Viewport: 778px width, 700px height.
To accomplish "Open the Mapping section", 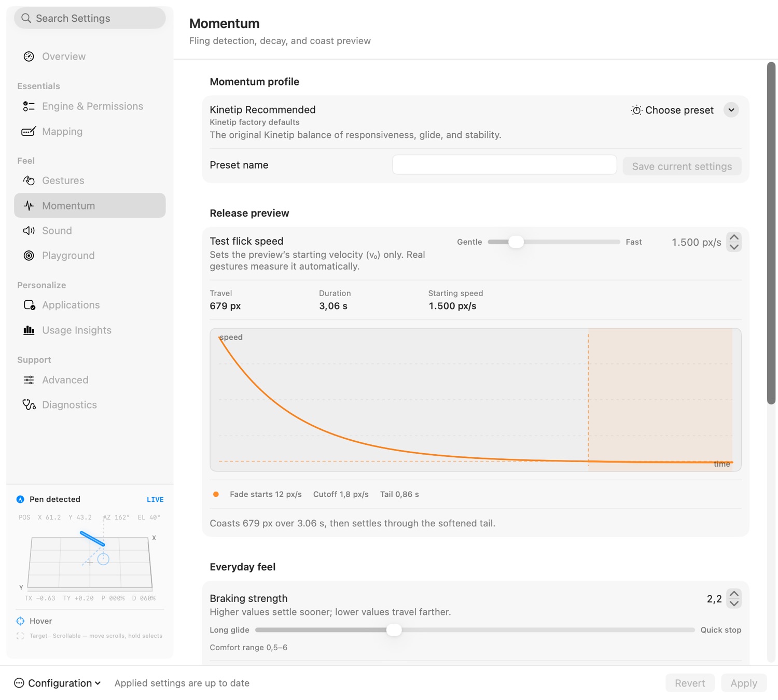I will click(x=90, y=131).
